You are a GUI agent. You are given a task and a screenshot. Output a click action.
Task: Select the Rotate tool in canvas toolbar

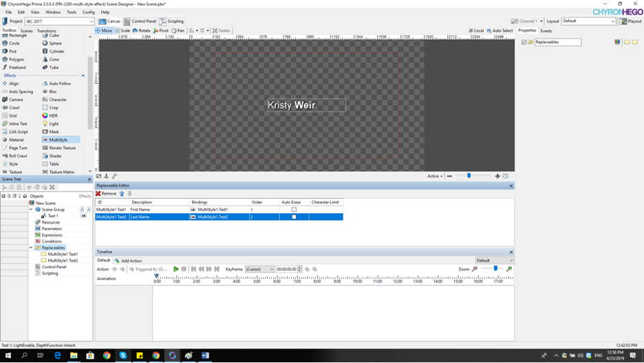[142, 31]
